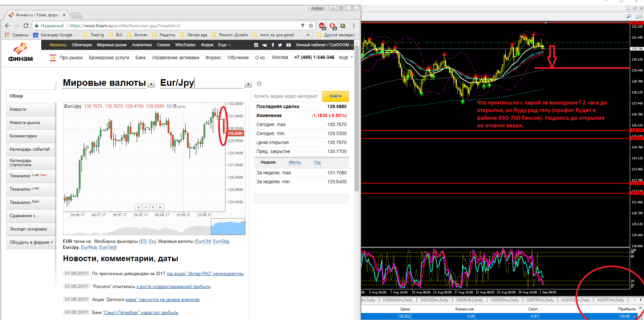Open the Другие закладки folder
The height and width of the screenshot is (320, 644).
click(336, 35)
